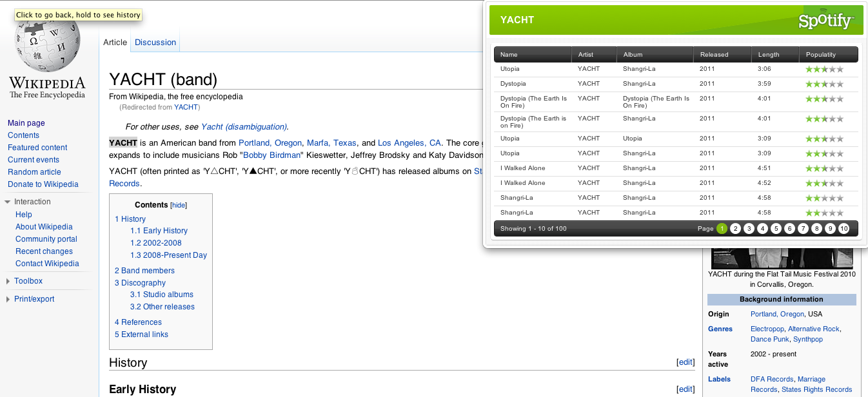
Task: Open the Main page sidebar link
Action: (x=26, y=123)
